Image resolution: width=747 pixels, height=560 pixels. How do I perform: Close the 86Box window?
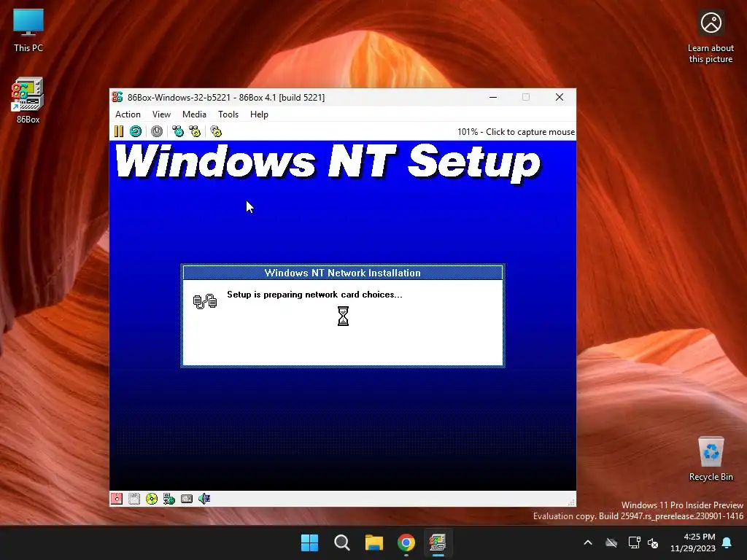(x=560, y=97)
